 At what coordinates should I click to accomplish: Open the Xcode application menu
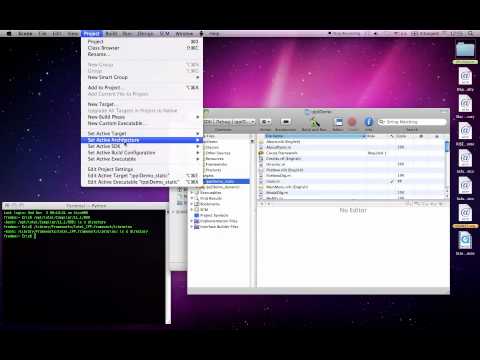pyautogui.click(x=25, y=34)
